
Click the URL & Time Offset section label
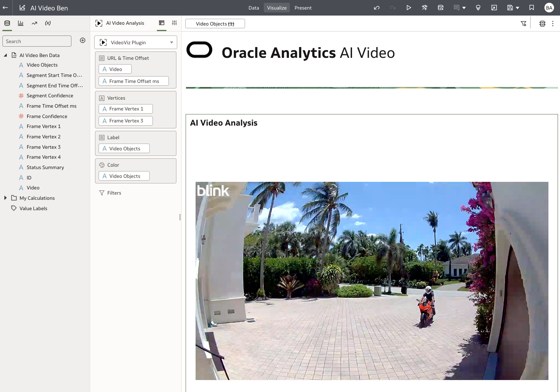128,58
